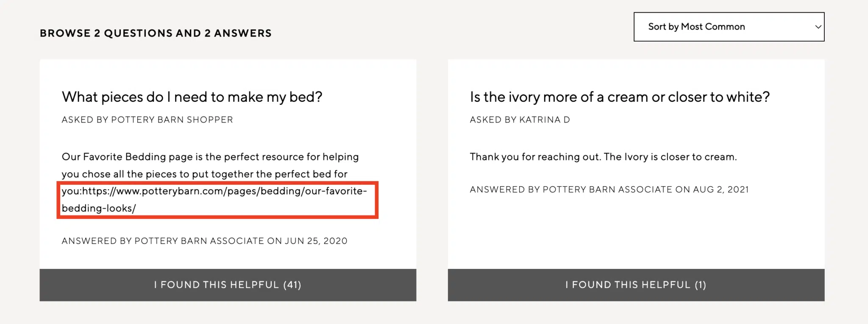This screenshot has width=868, height=324.
Task: Click ASKED BY POTTERY BARN SHOPPER
Action: point(147,120)
